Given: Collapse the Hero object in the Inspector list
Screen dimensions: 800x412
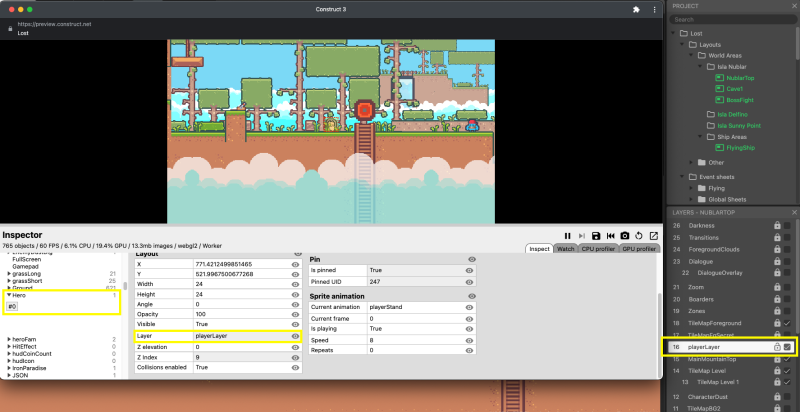Looking at the screenshot, I should (9, 295).
